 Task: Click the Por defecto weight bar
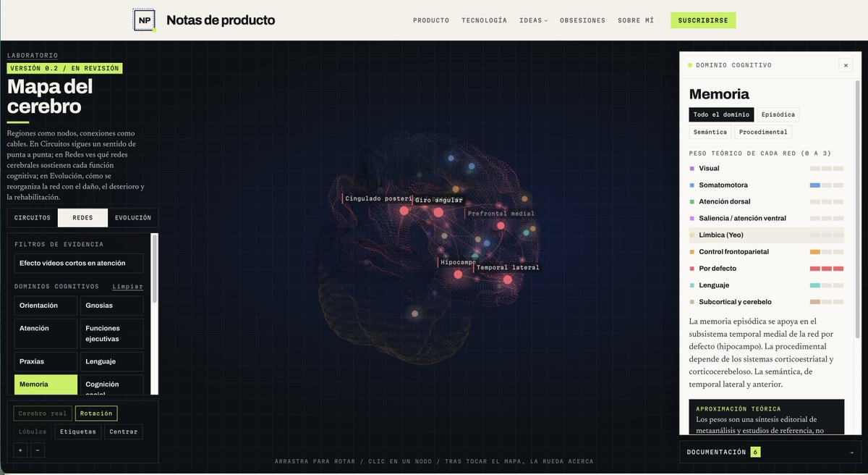[x=826, y=269]
